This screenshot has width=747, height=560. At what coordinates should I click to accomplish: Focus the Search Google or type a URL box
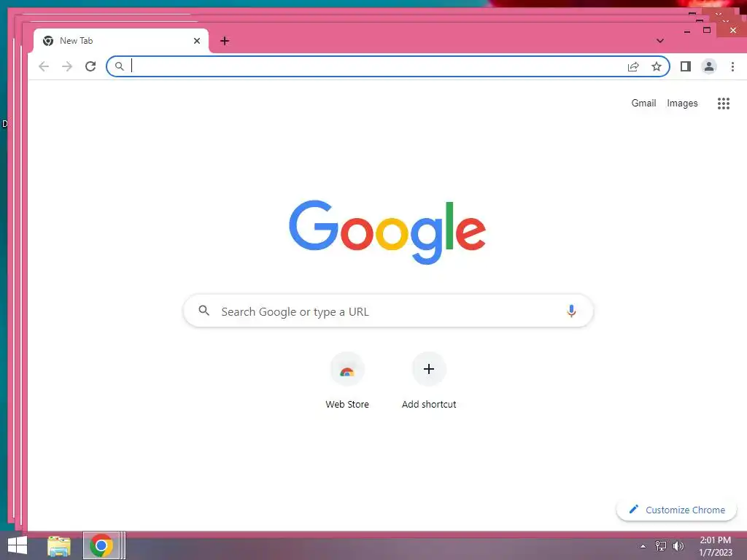(388, 311)
